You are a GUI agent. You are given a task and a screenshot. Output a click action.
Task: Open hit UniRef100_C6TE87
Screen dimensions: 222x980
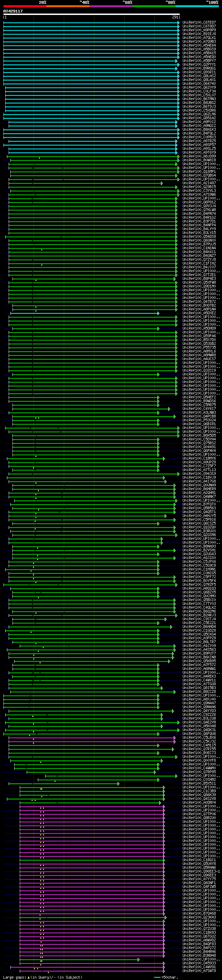tap(199, 23)
